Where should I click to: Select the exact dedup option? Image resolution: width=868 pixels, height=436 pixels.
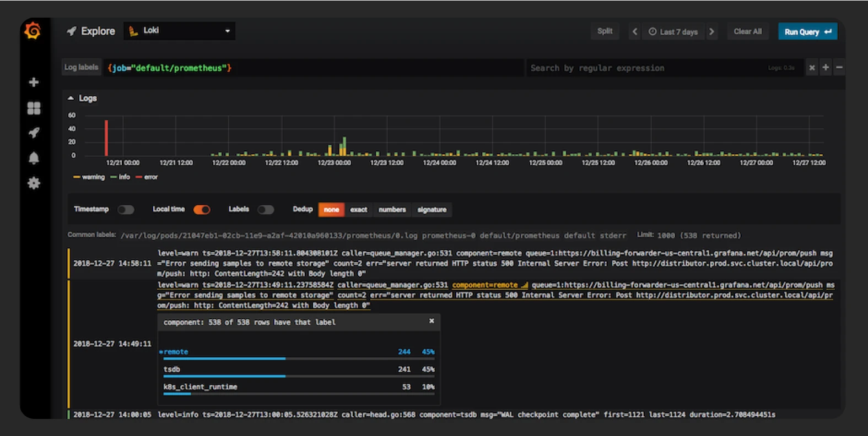(x=358, y=210)
